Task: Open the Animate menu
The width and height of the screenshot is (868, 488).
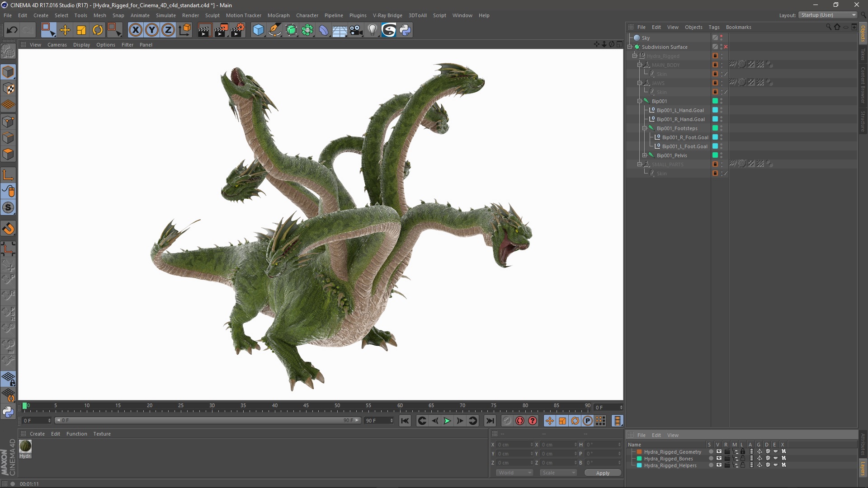Action: click(x=138, y=15)
